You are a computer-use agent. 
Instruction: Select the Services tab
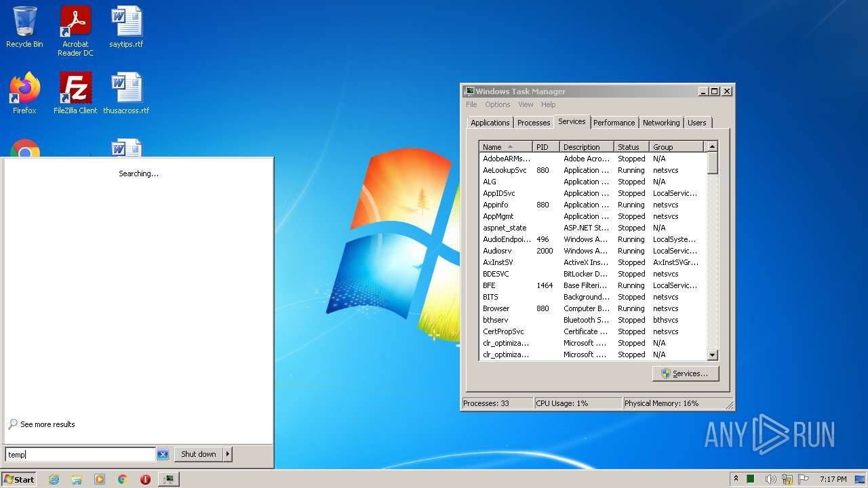(572, 121)
